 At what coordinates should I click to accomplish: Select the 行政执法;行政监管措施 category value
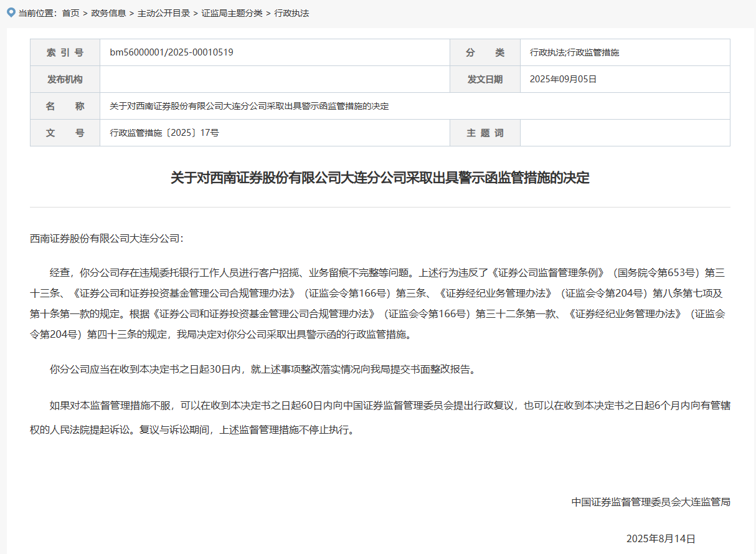coord(574,52)
